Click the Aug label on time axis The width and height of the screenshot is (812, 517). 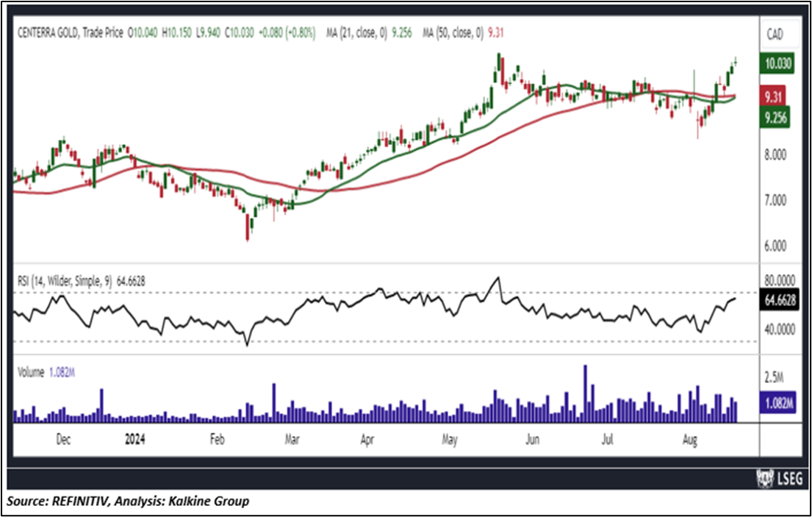pyautogui.click(x=690, y=439)
